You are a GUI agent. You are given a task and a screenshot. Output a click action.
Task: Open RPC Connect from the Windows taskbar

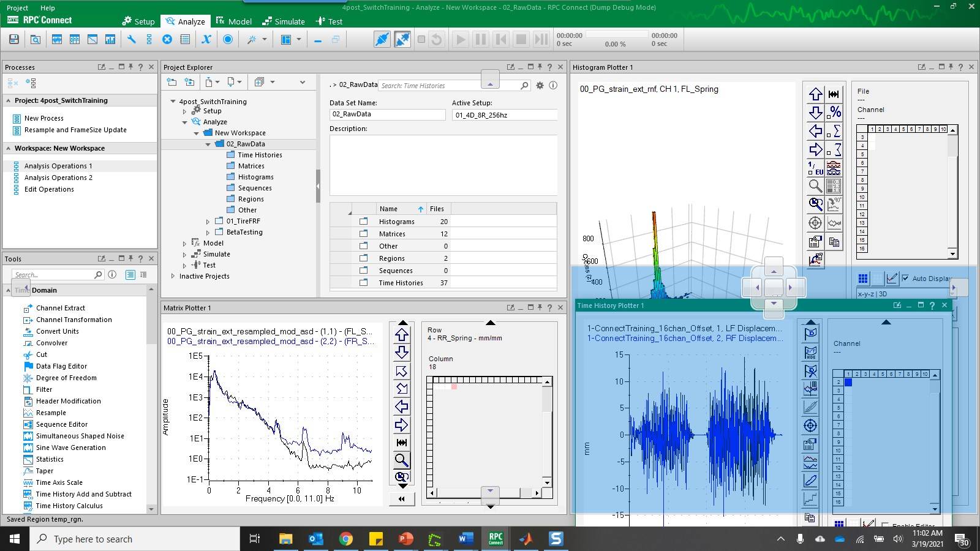(x=496, y=539)
